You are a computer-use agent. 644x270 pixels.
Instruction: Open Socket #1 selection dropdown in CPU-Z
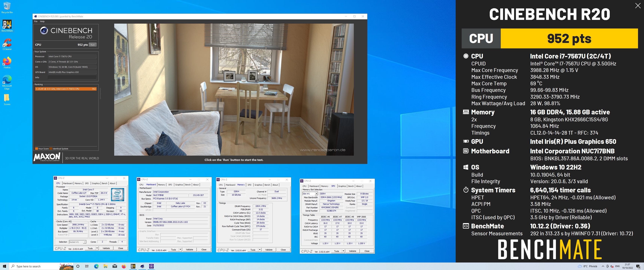pos(78,242)
